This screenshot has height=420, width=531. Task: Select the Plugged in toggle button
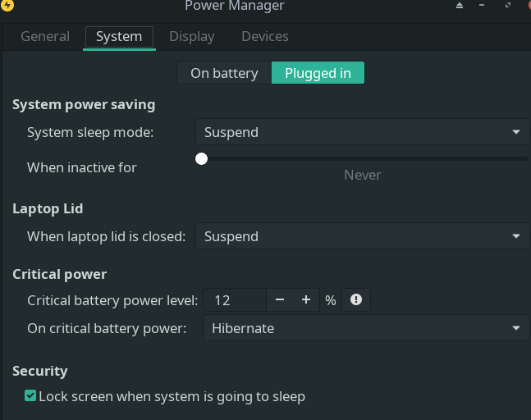pyautogui.click(x=318, y=73)
